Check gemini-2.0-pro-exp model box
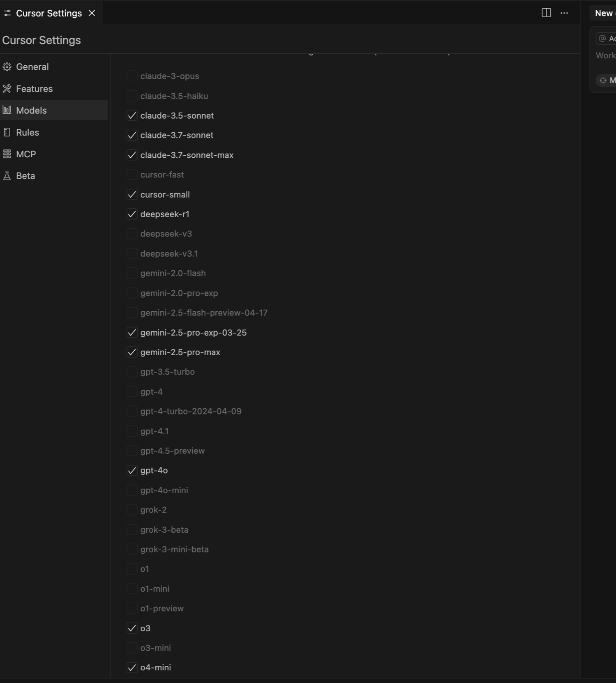Image resolution: width=616 pixels, height=683 pixels. coord(132,293)
